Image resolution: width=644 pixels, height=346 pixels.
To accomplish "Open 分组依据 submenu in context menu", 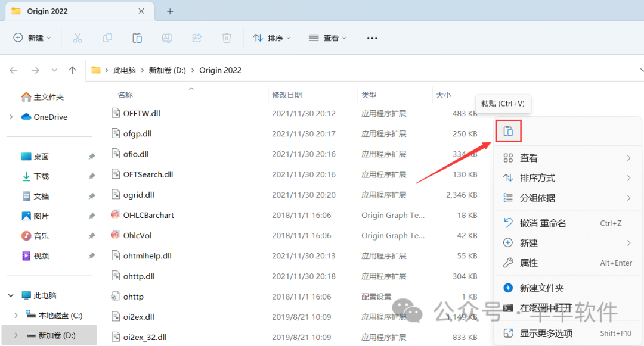I will (x=537, y=198).
